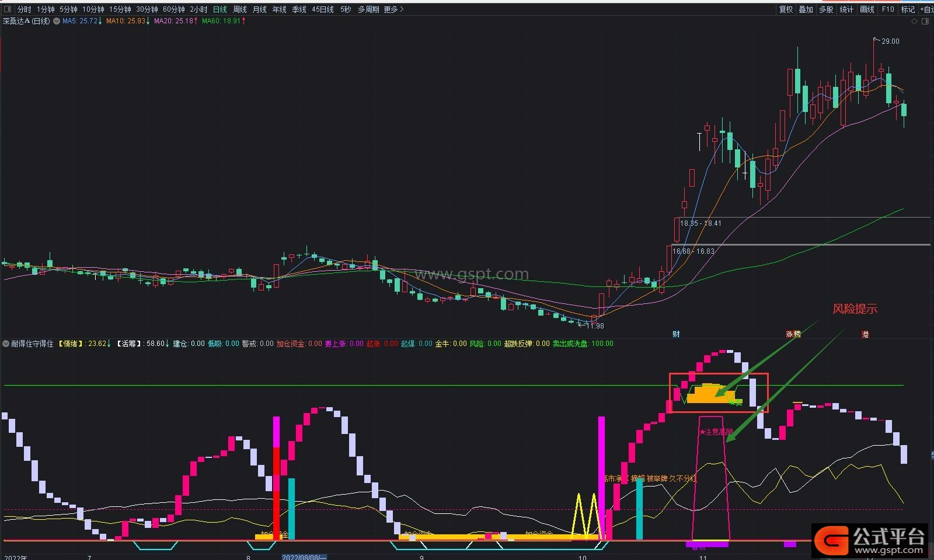This screenshot has width=934, height=560.
Task: Select the 1分钟 period tab
Action: coord(46,9)
